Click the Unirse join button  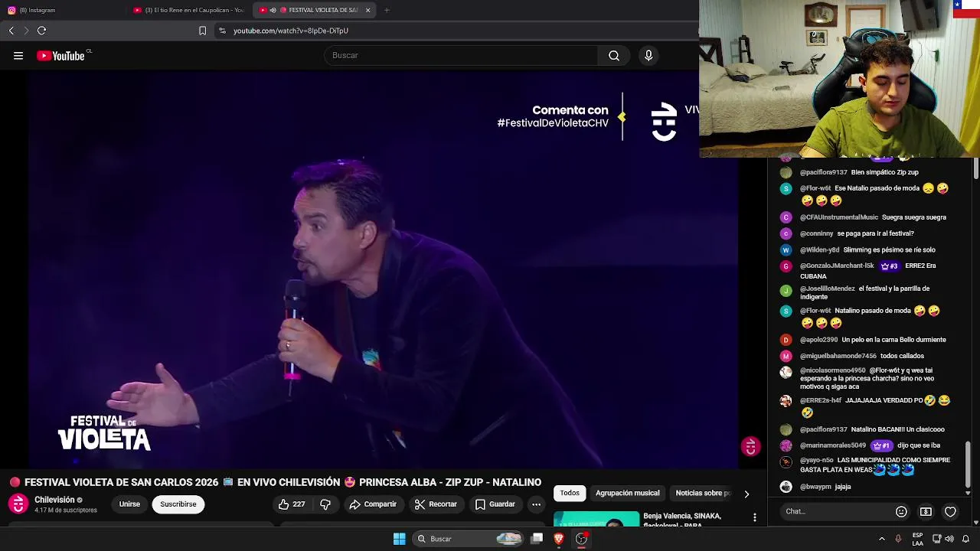pyautogui.click(x=129, y=504)
